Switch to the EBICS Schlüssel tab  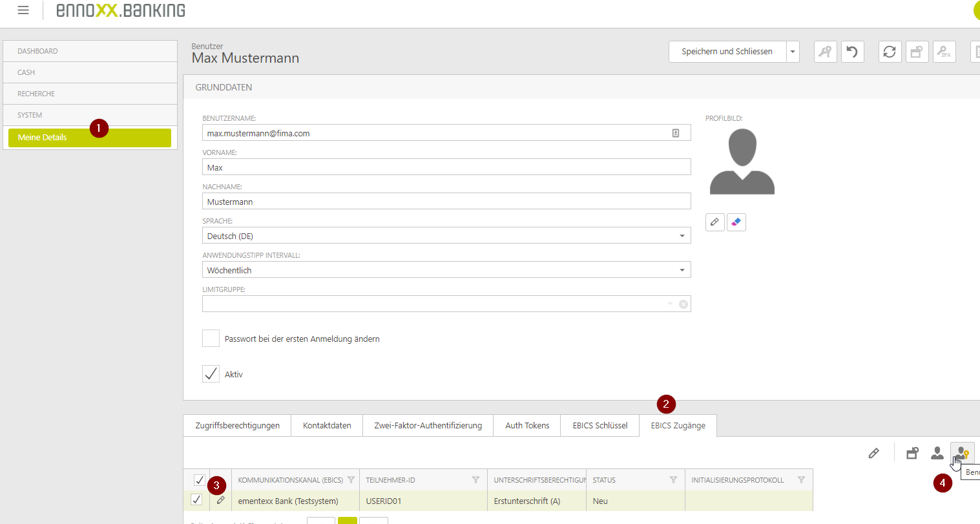599,425
